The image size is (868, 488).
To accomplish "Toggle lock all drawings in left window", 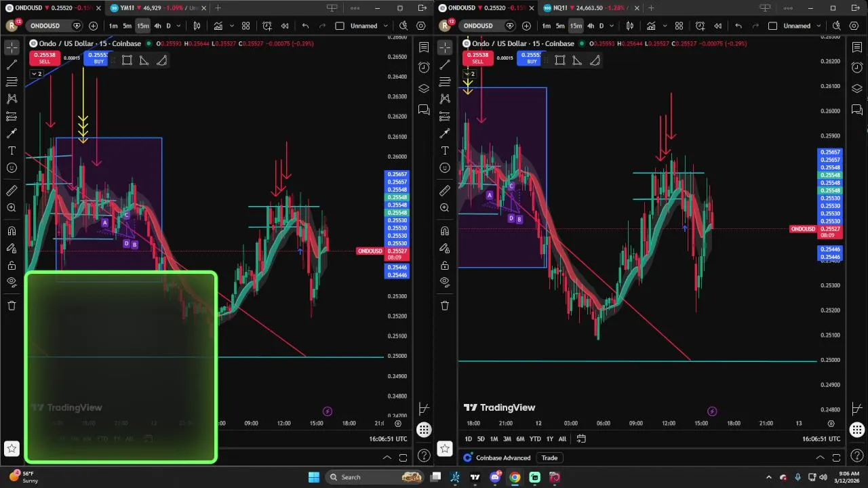I will pyautogui.click(x=12, y=266).
